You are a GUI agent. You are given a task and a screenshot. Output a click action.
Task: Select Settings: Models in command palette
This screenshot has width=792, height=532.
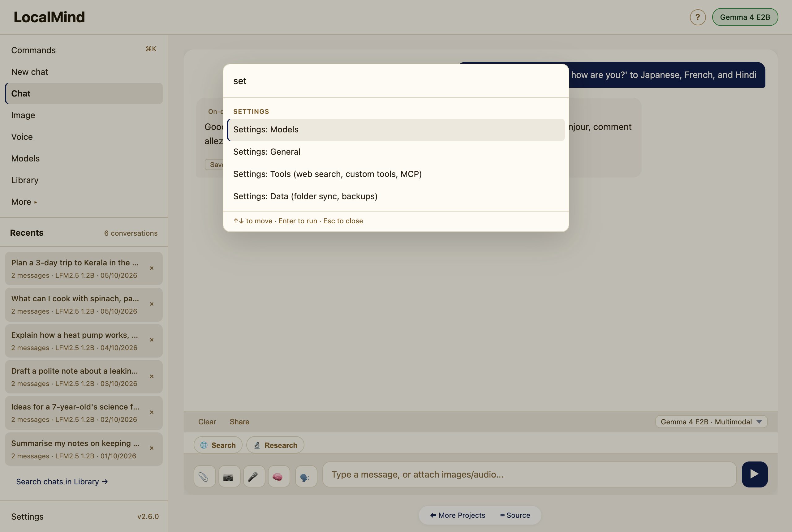tap(396, 130)
